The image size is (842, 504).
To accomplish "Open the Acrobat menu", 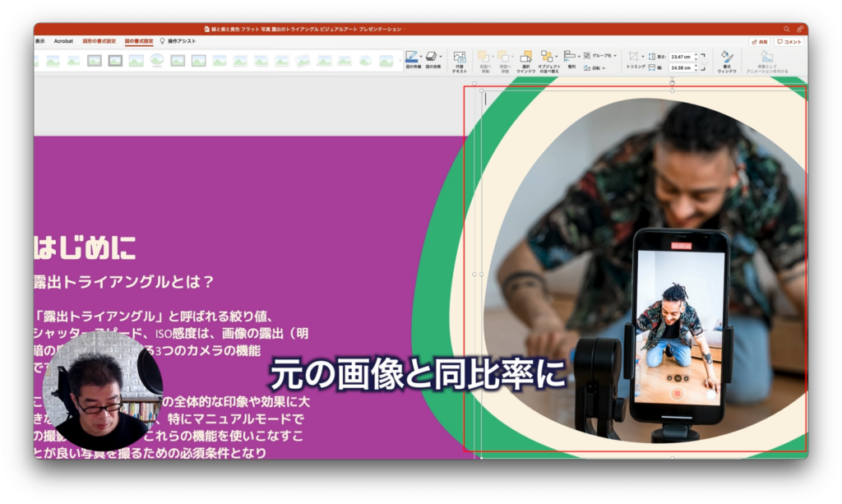I will [63, 42].
